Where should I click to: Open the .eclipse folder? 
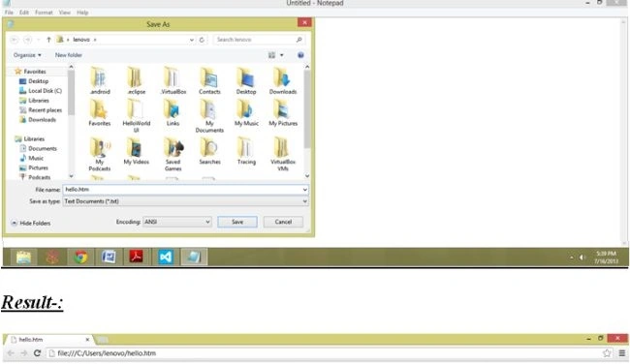[x=137, y=80]
